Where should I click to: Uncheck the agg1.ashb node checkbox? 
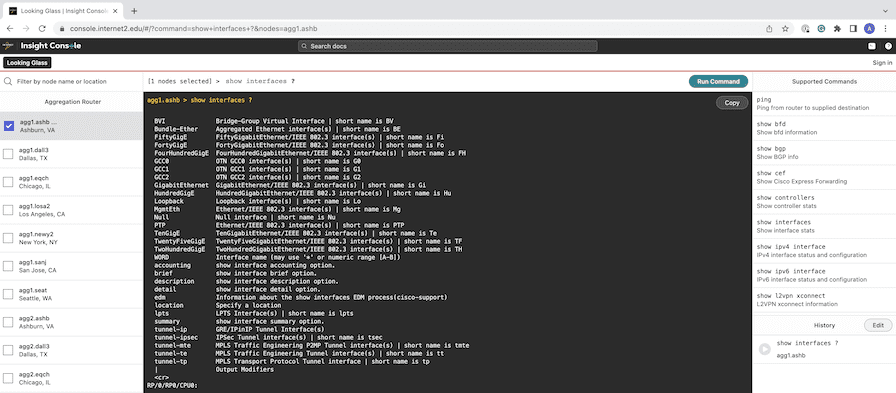pyautogui.click(x=9, y=126)
